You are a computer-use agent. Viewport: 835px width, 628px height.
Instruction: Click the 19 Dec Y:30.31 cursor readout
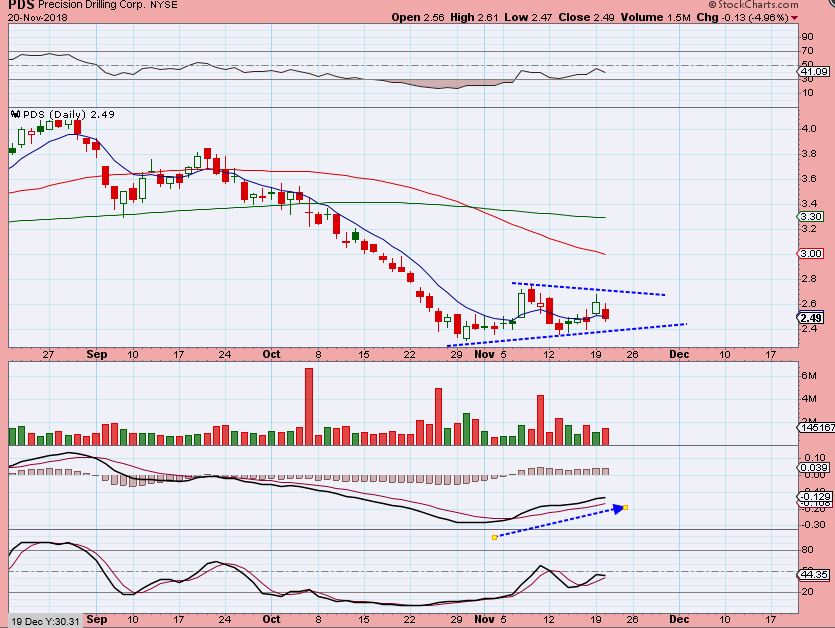pos(45,622)
